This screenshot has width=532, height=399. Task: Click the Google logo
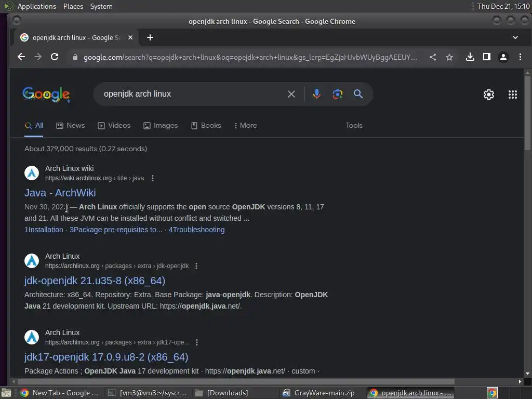pos(46,95)
